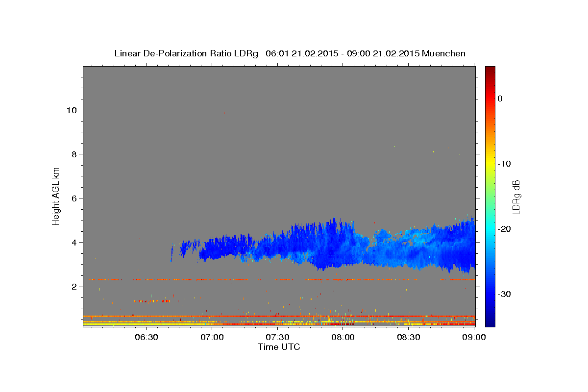Click the colorbar value -10
This screenshot has width=588, height=392.
[x=505, y=164]
